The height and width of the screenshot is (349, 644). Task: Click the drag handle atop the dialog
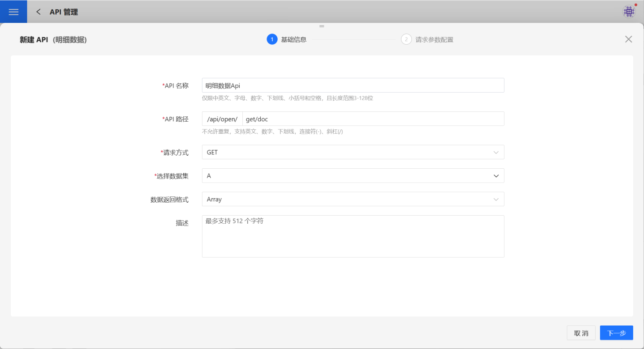(322, 26)
